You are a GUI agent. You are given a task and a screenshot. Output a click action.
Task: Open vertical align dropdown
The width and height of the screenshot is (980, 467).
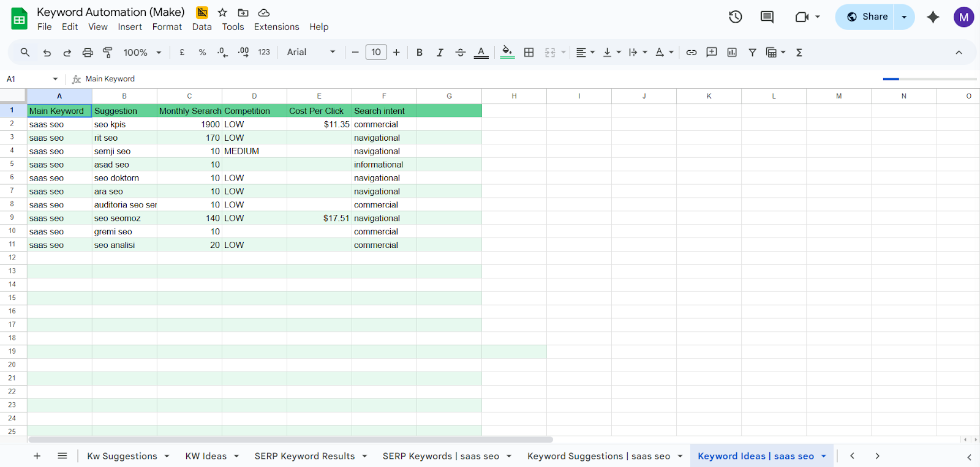coord(612,53)
